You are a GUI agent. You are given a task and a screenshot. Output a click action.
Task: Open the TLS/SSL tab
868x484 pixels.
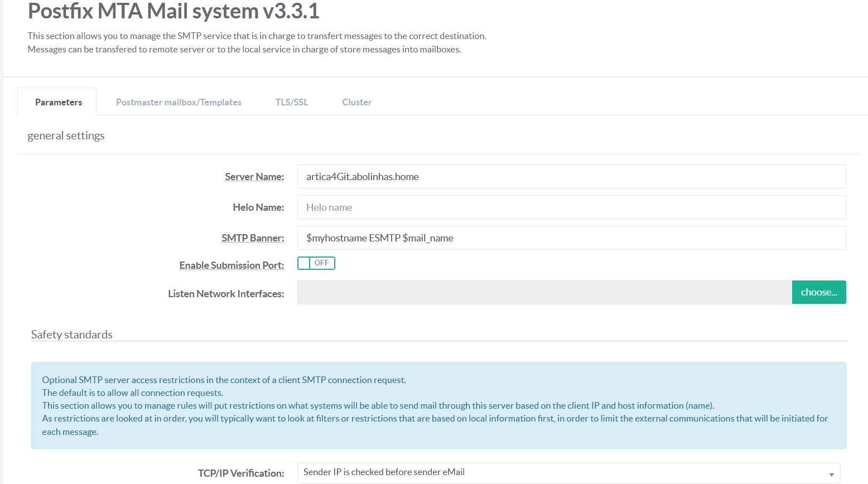[292, 102]
